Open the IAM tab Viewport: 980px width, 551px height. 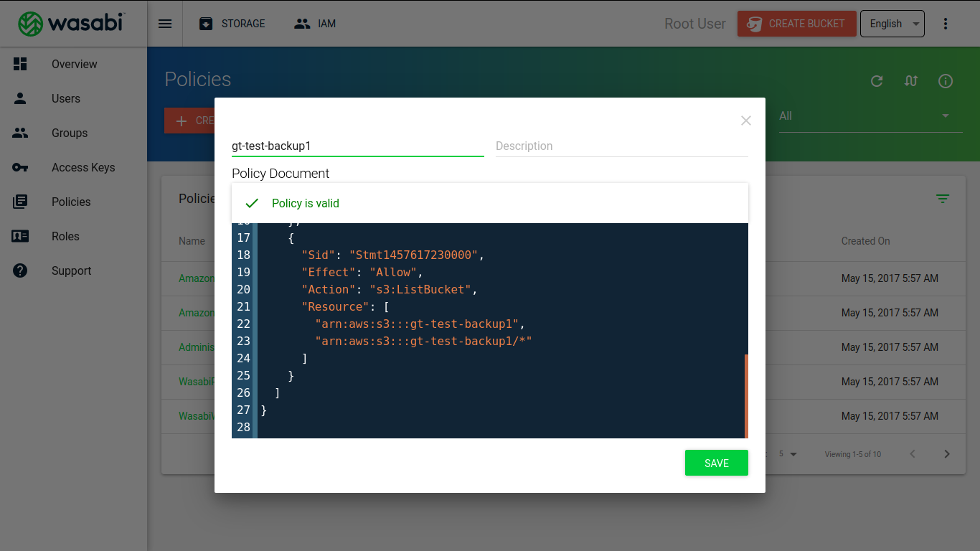[x=315, y=24]
